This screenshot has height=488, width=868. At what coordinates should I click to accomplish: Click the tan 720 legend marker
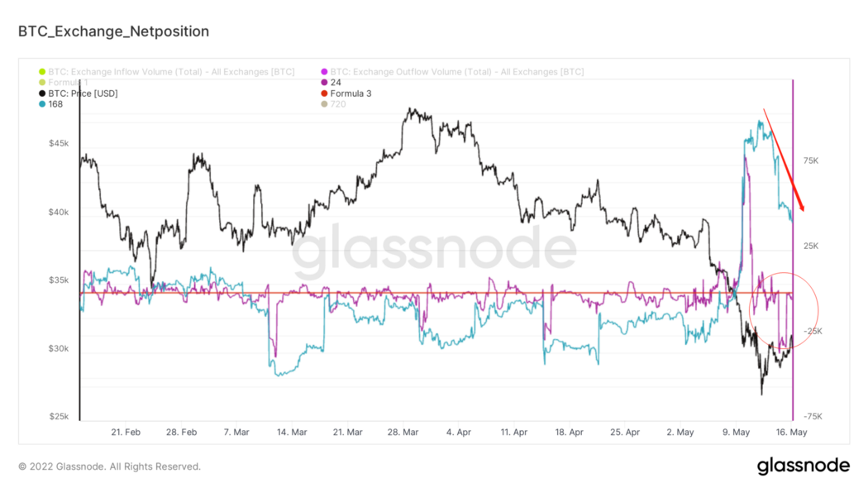pyautogui.click(x=324, y=104)
